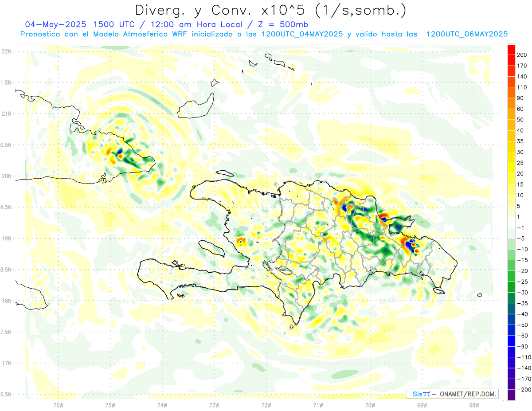Click the '20N' latitude label
The width and height of the screenshot is (532, 411).
[x=6, y=176]
